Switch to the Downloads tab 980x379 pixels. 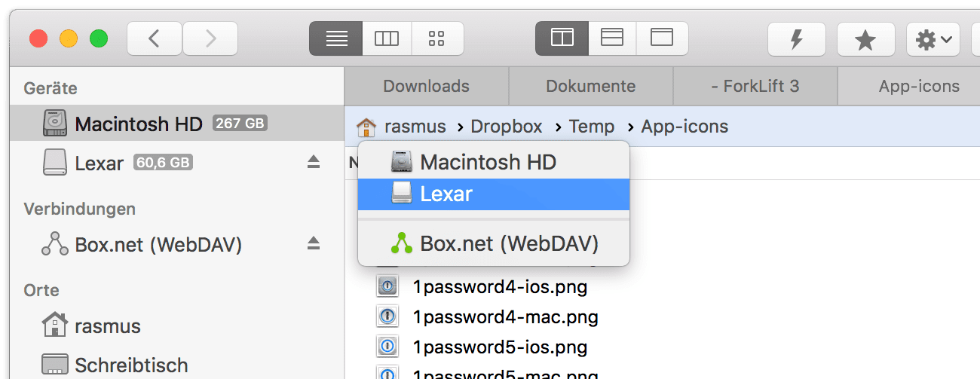pyautogui.click(x=427, y=87)
